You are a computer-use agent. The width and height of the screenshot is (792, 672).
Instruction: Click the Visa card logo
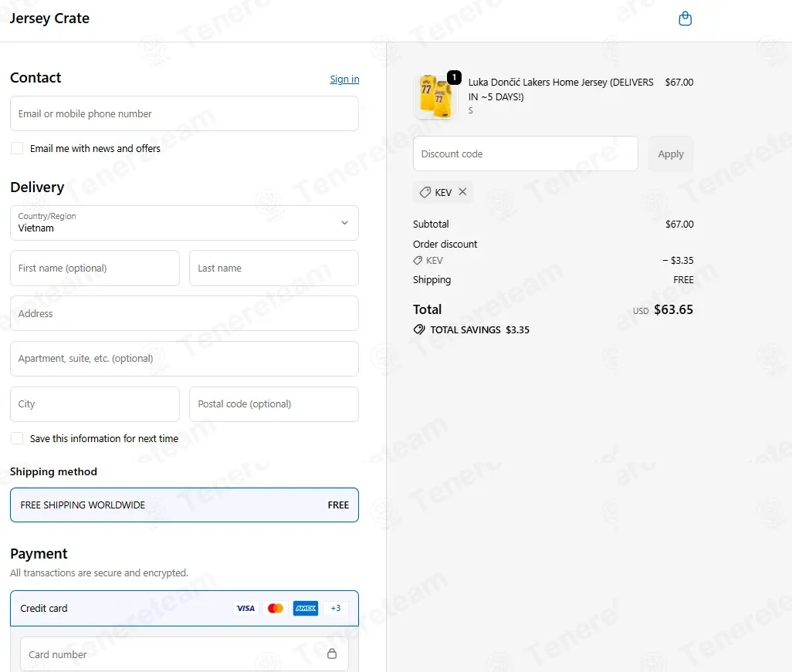245,609
